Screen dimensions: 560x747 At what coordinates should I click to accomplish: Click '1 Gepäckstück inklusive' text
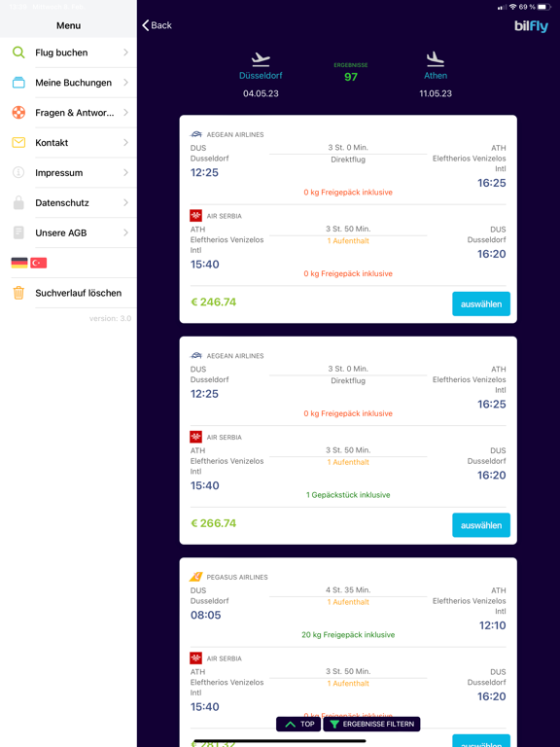pos(348,494)
